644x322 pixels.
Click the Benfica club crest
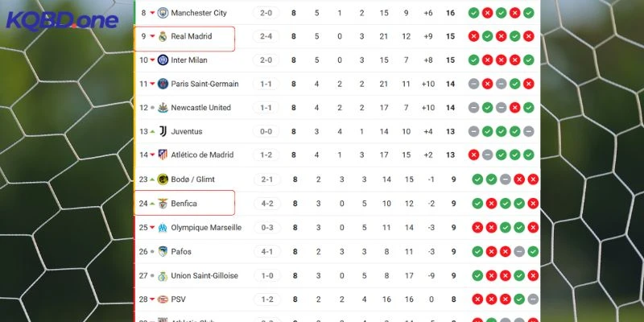[x=163, y=204]
